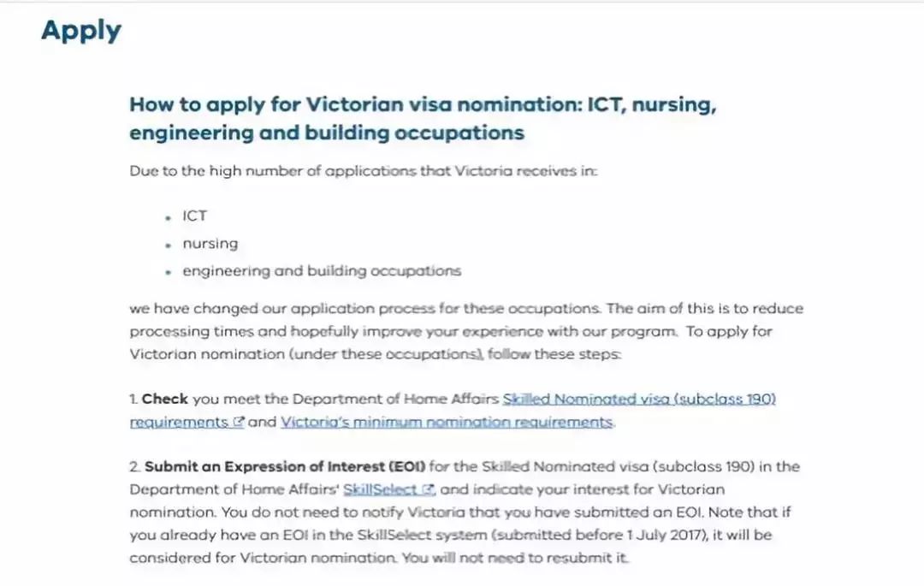
Task: Click external link icon beside SkillSelect
Action: (x=428, y=490)
